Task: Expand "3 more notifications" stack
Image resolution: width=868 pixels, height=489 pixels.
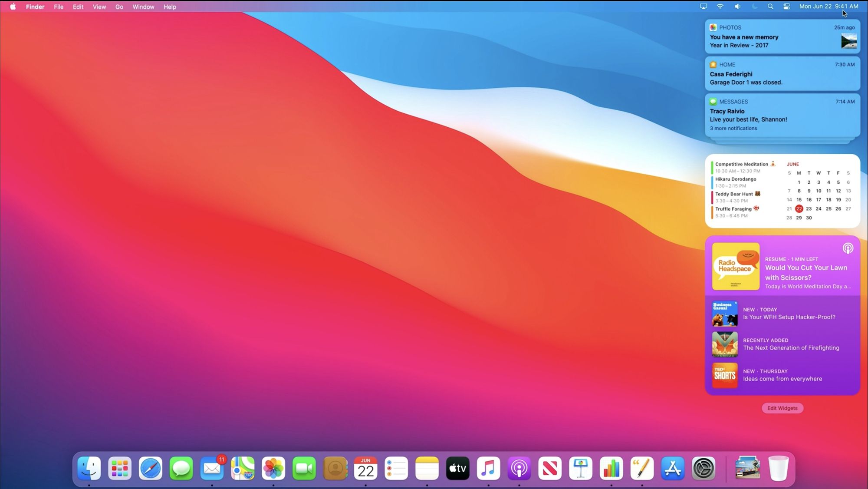Action: (733, 128)
